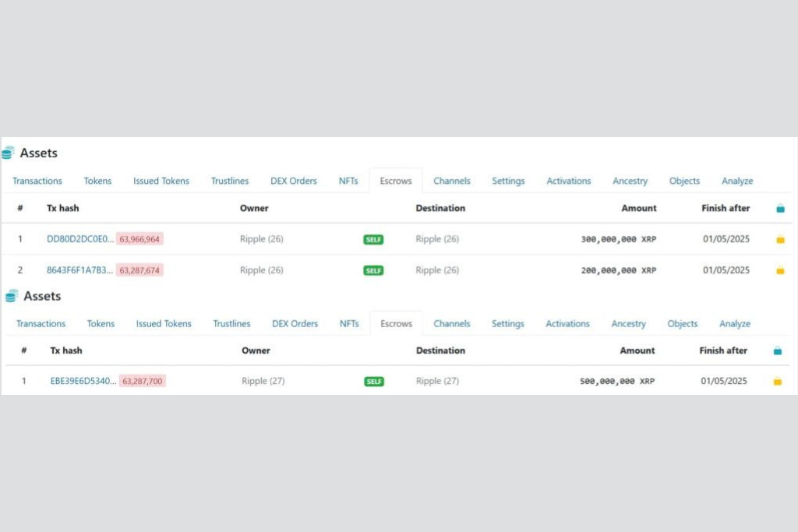The width and height of the screenshot is (798, 532).
Task: Go to Analyze tab in upper panel
Action: tap(737, 181)
